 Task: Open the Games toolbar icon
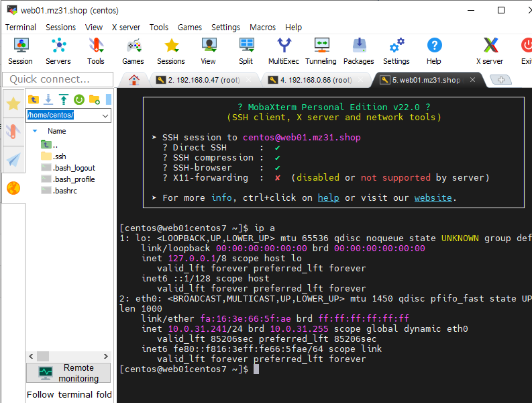pyautogui.click(x=133, y=51)
